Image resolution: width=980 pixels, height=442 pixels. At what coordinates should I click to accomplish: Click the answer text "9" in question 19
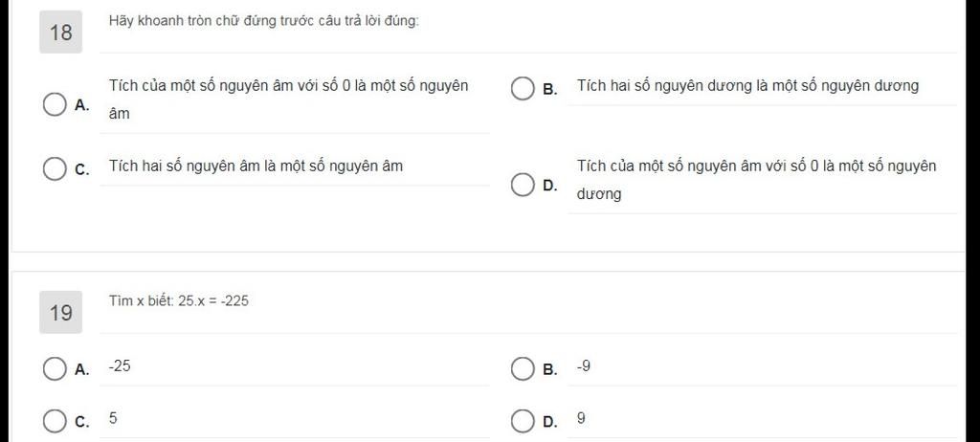point(581,419)
